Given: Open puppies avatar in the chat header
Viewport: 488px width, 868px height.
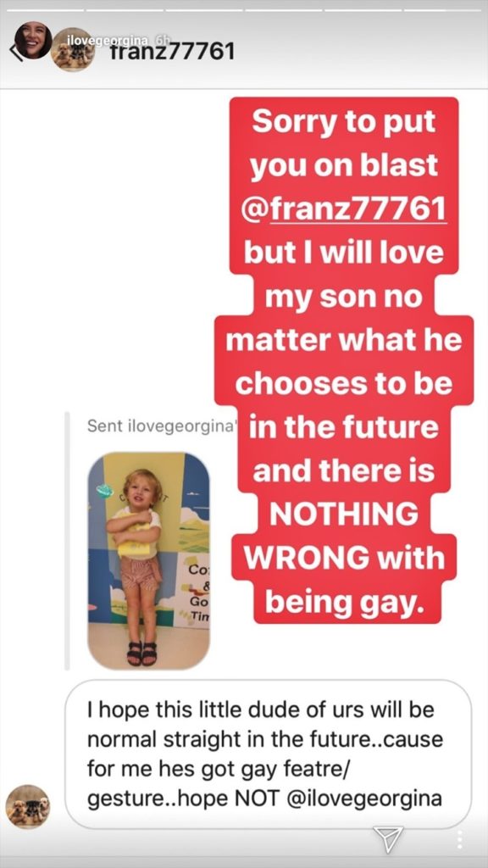Looking at the screenshot, I should pyautogui.click(x=74, y=50).
